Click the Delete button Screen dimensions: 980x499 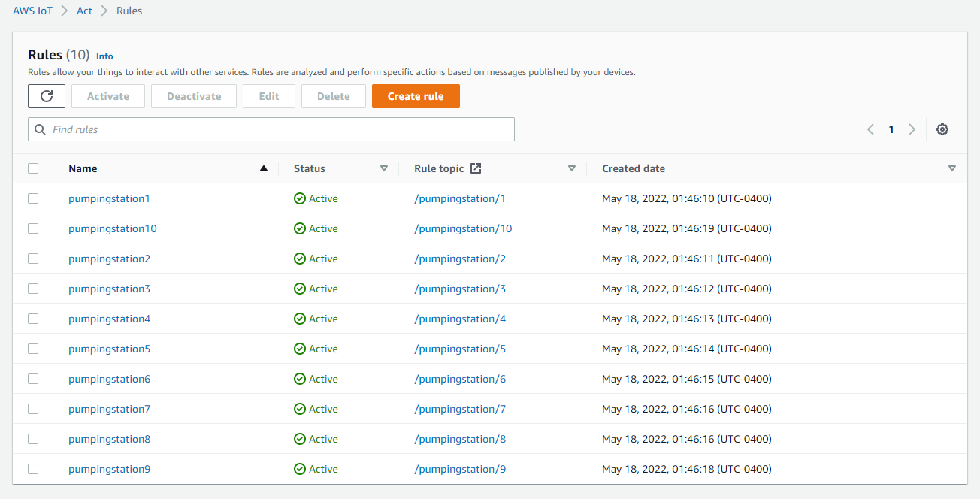pos(334,96)
